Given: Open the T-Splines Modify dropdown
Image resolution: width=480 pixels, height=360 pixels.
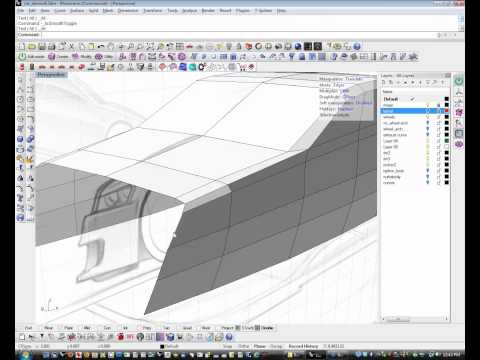Looking at the screenshot, I should [82, 57].
